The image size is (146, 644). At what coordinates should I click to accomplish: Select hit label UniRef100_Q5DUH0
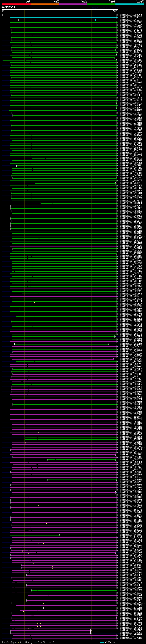(x=131, y=65)
